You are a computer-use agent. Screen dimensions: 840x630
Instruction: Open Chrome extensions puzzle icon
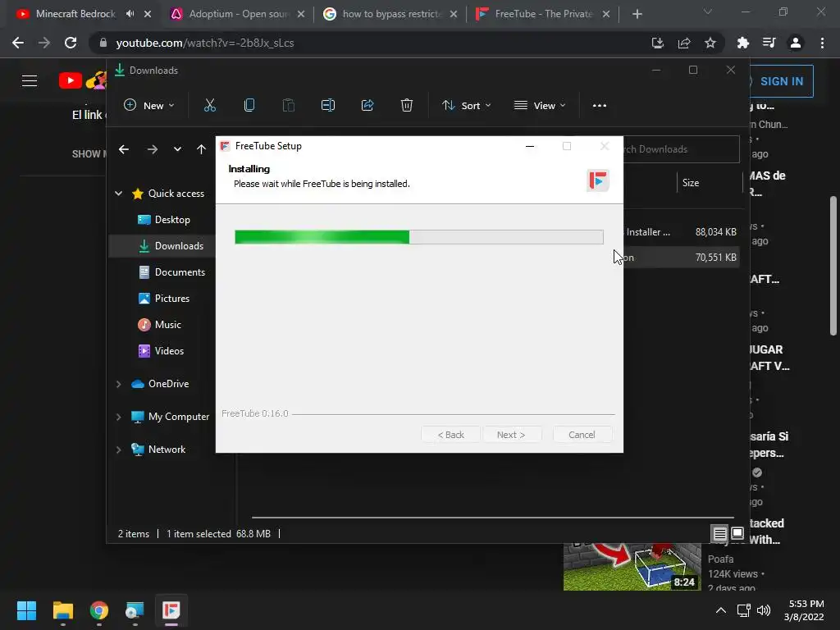tap(743, 43)
